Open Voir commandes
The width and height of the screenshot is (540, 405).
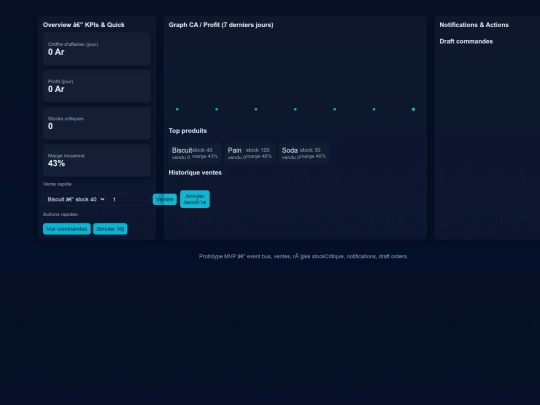point(67,229)
